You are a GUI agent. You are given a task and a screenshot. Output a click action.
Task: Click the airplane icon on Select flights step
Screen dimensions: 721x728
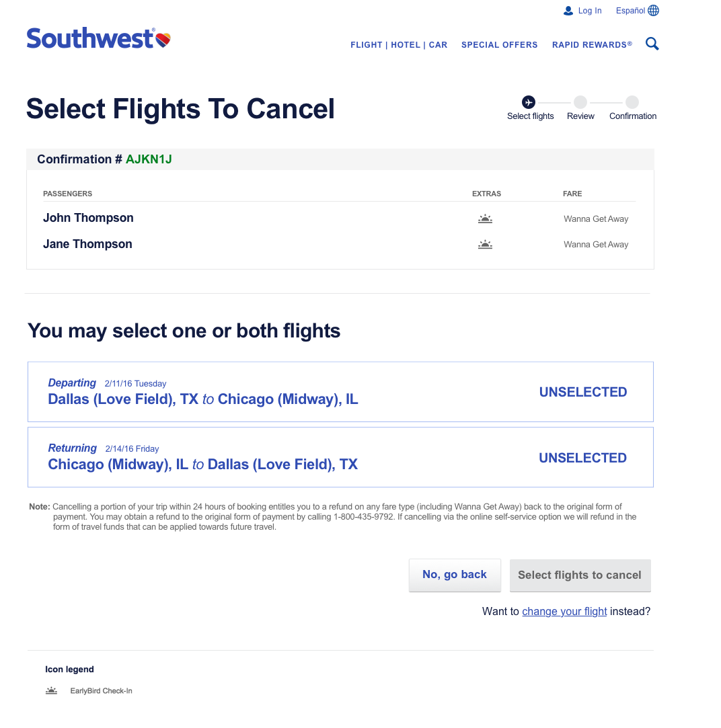pos(529,102)
